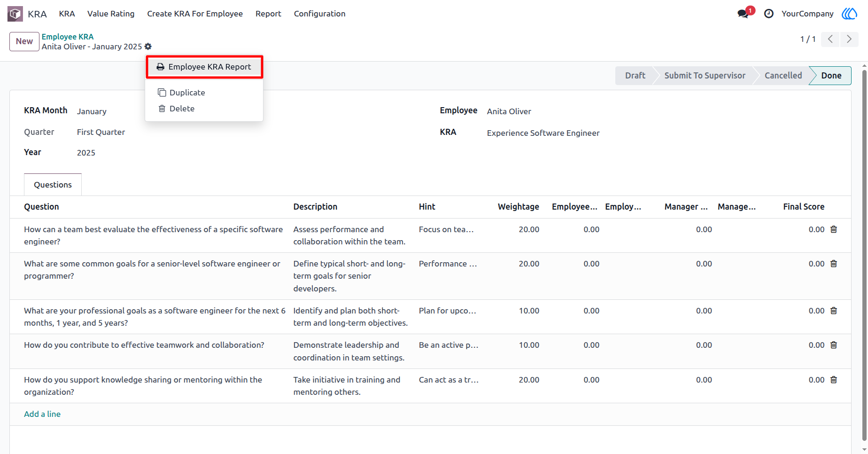Screen dimensions: 868x454
Task: Open the YourCompany switcher
Action: tap(807, 14)
